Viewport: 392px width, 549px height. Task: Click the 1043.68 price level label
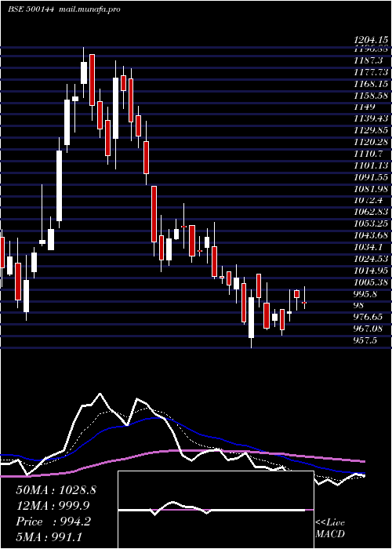pyautogui.click(x=371, y=235)
